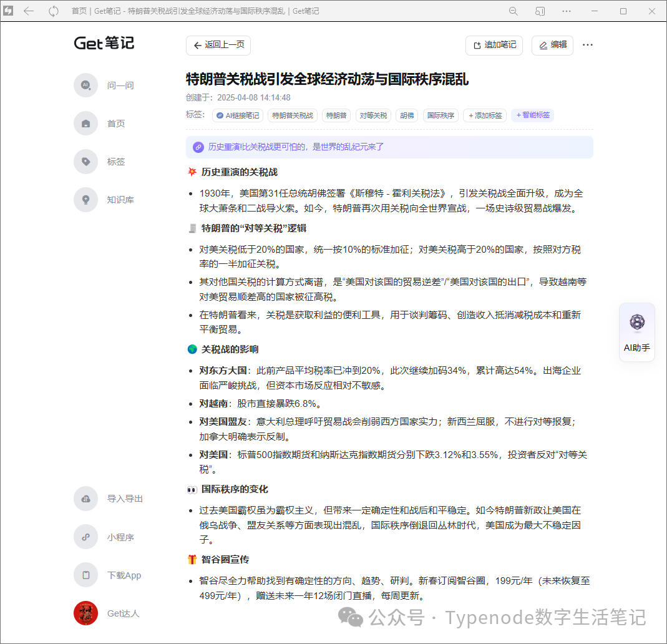Open the 知识库 knowledge base icon

pyautogui.click(x=85, y=200)
